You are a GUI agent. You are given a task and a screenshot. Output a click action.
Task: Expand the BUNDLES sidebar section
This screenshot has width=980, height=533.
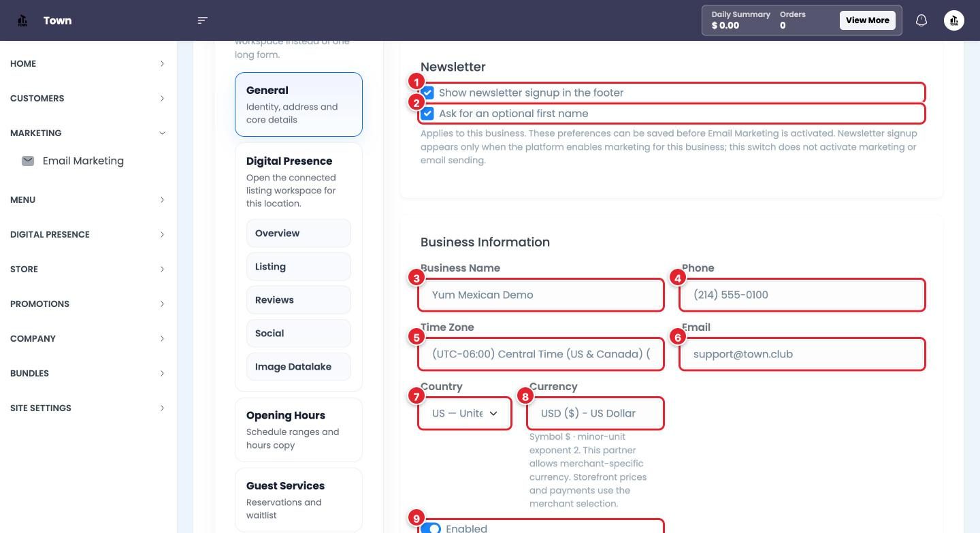pyautogui.click(x=87, y=373)
